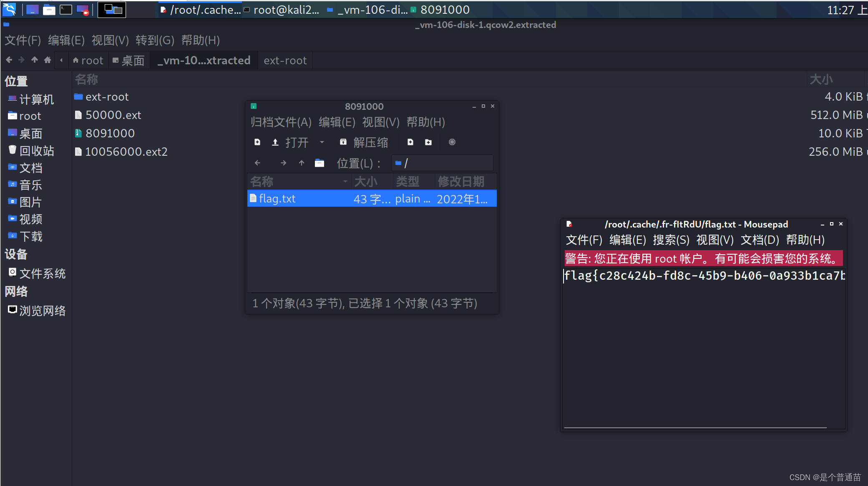Viewport: 868px width, 486px height.
Task: Open Help menu in the archive manager
Action: (426, 122)
